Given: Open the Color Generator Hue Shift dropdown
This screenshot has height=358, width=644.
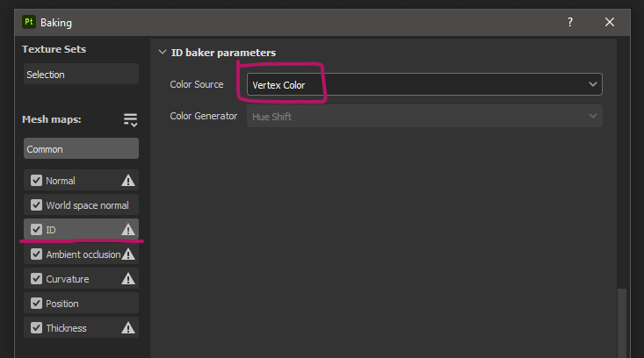Looking at the screenshot, I should (x=424, y=116).
